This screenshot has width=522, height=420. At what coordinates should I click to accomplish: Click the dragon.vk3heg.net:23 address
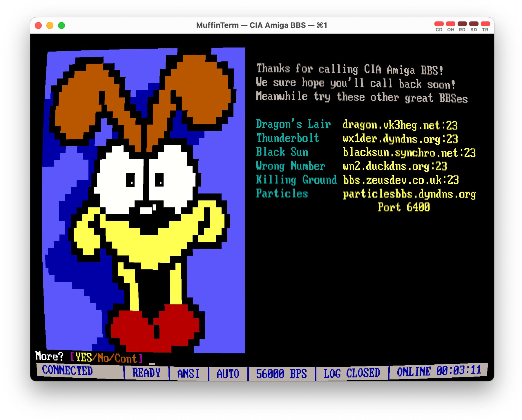(x=400, y=125)
